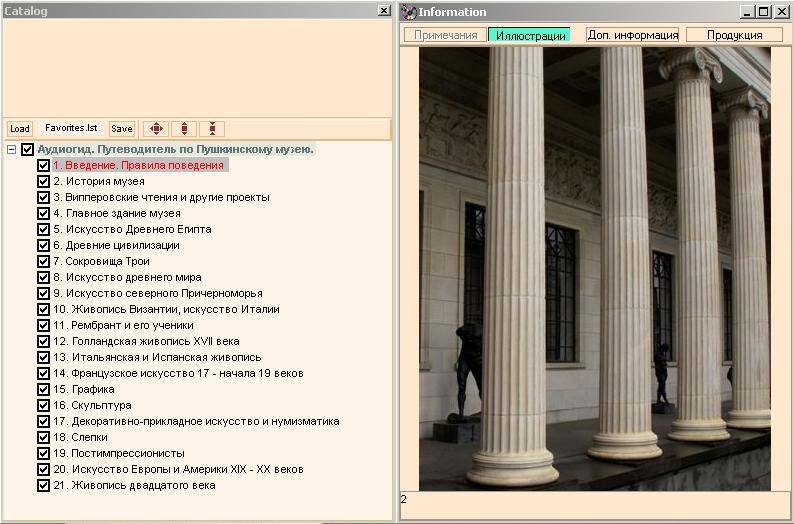Viewport: 794px width, 524px height.
Task: Toggle checkbox for '3. Випперовские чтения'
Action: pyautogui.click(x=43, y=197)
